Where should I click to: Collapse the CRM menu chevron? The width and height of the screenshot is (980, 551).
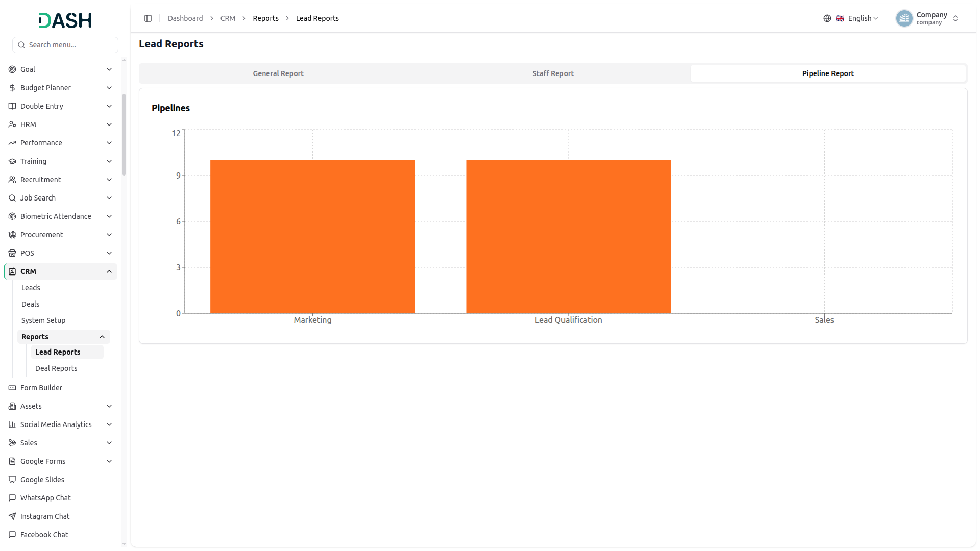click(x=109, y=271)
